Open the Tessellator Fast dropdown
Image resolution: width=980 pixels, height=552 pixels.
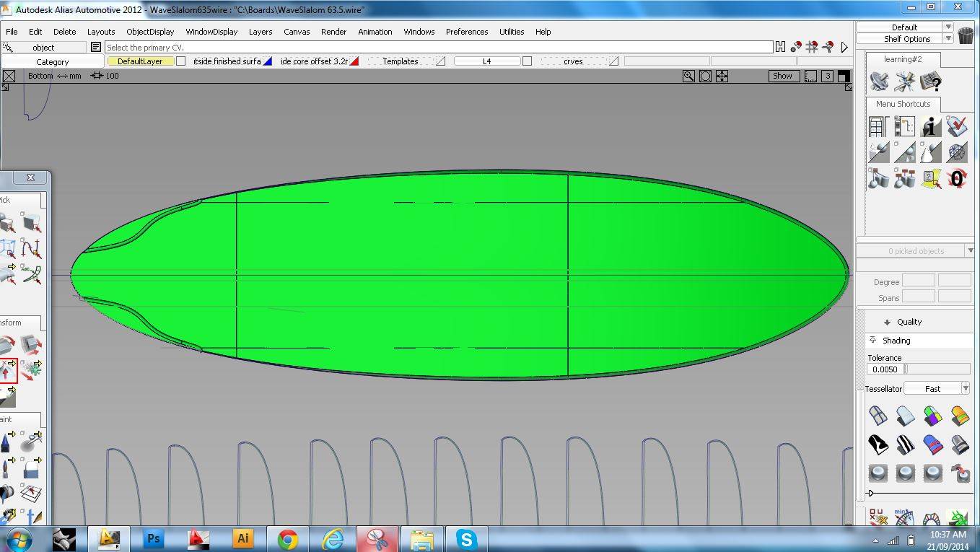965,388
